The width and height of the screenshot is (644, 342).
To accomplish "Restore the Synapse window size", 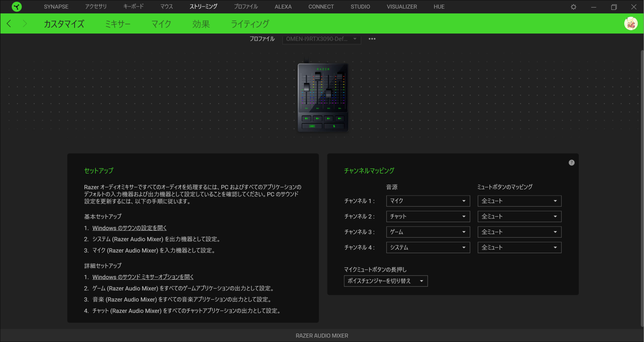I will (x=614, y=7).
